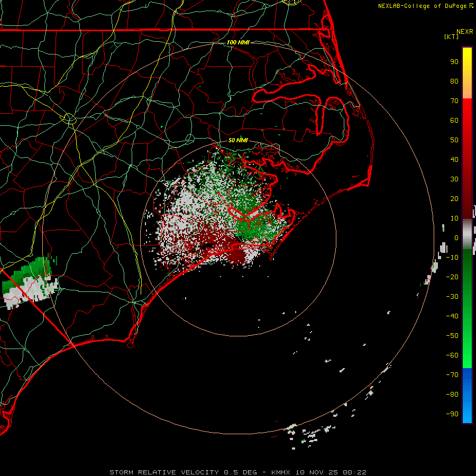This screenshot has height=476, width=476.
Task: Click the -80 value on velocity scale
Action: pos(452,395)
